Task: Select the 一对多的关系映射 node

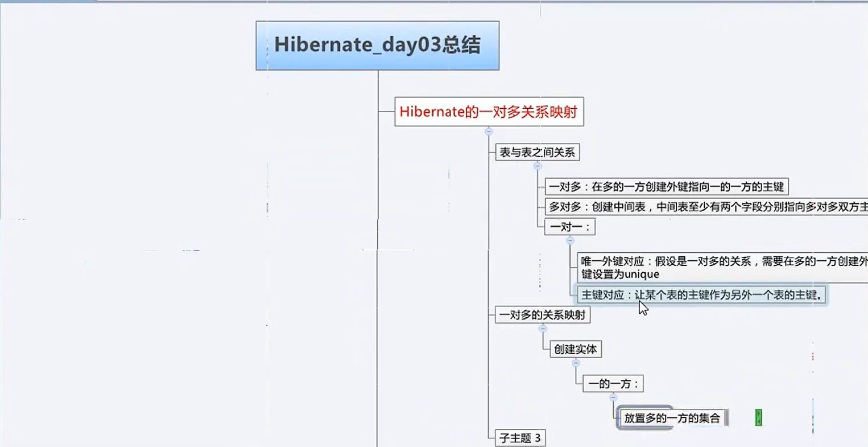Action: click(x=543, y=315)
